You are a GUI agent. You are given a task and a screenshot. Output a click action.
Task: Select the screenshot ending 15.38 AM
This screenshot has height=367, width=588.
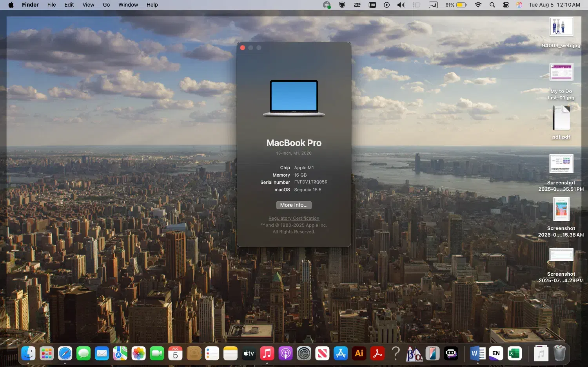tap(561, 217)
